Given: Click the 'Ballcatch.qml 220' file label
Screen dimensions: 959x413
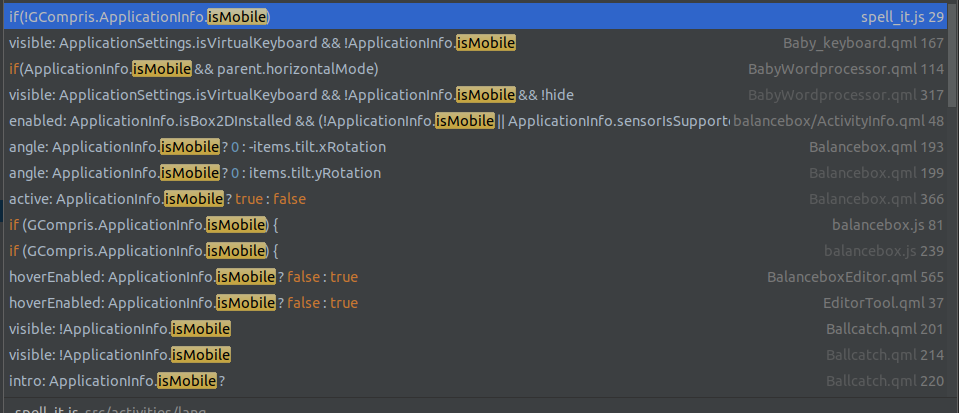Looking at the screenshot, I should (884, 381).
